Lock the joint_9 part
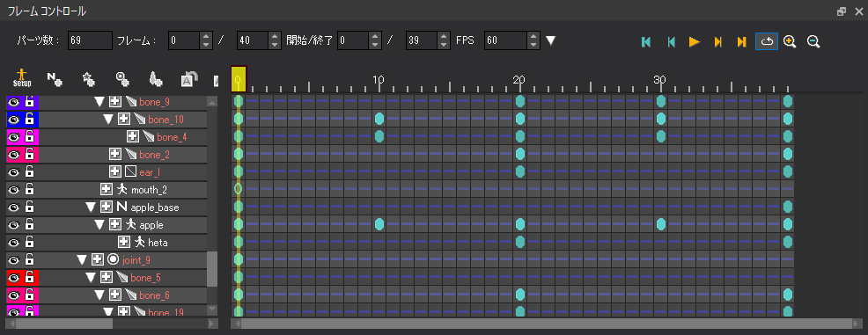The height and width of the screenshot is (335, 868). (x=30, y=259)
